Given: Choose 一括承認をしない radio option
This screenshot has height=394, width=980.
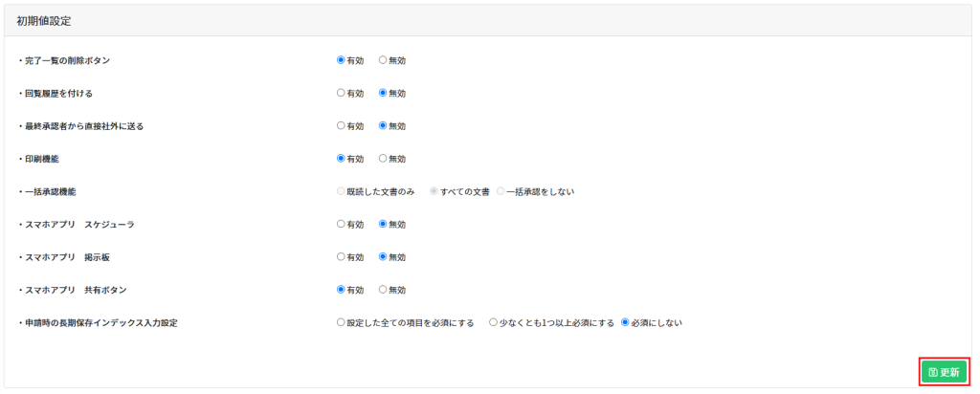Looking at the screenshot, I should [x=500, y=191].
